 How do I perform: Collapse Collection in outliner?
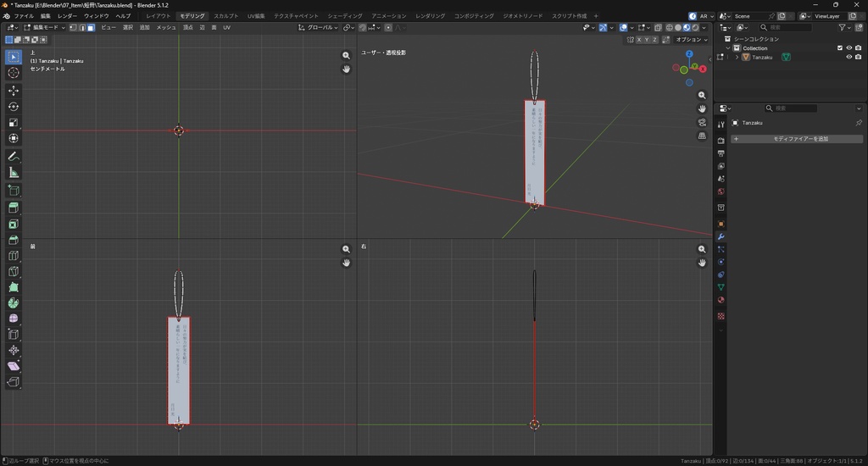pos(728,48)
